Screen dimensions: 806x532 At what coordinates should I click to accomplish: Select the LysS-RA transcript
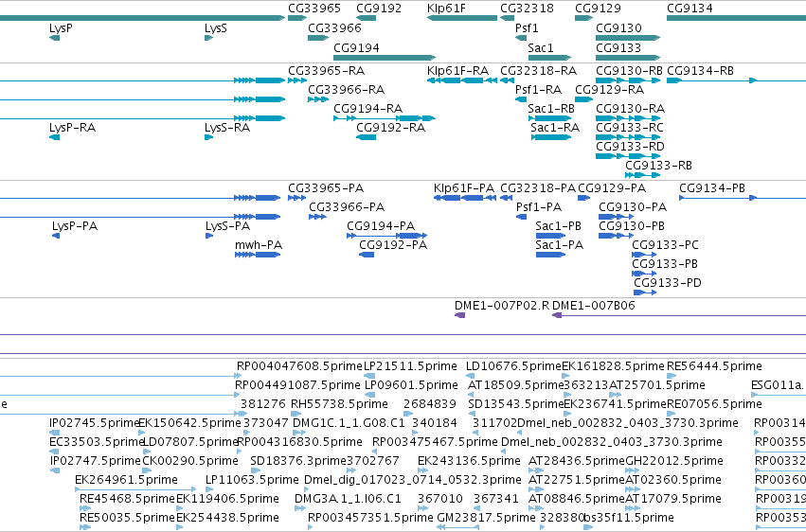208,137
